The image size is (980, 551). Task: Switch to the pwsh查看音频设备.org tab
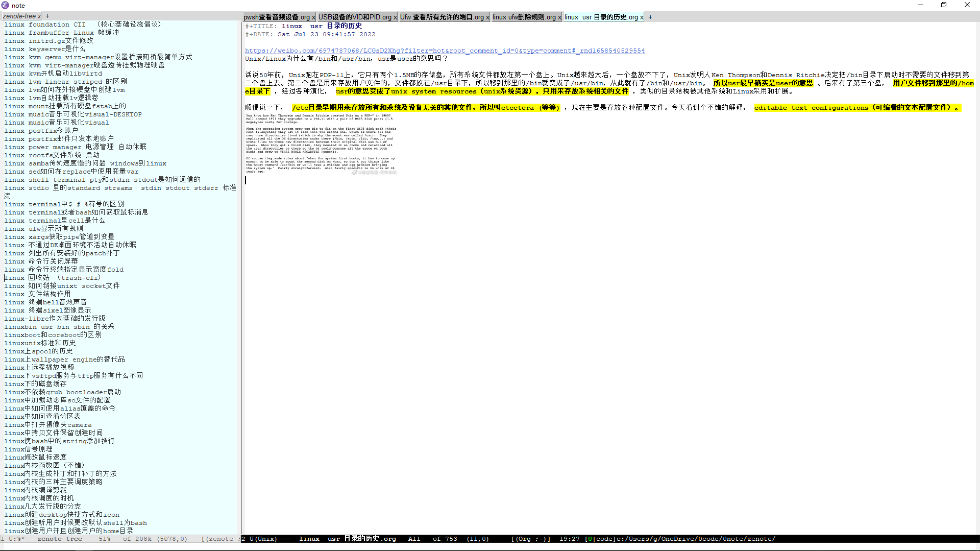click(x=277, y=17)
